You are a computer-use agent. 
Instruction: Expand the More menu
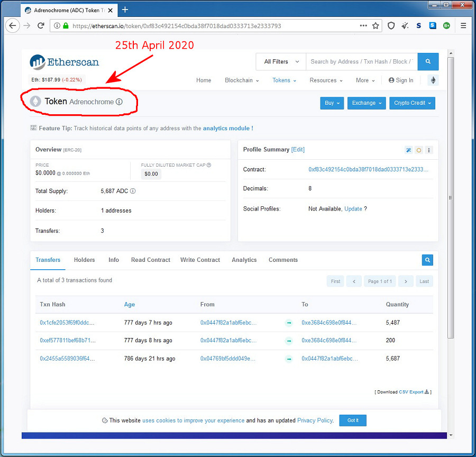click(x=365, y=80)
